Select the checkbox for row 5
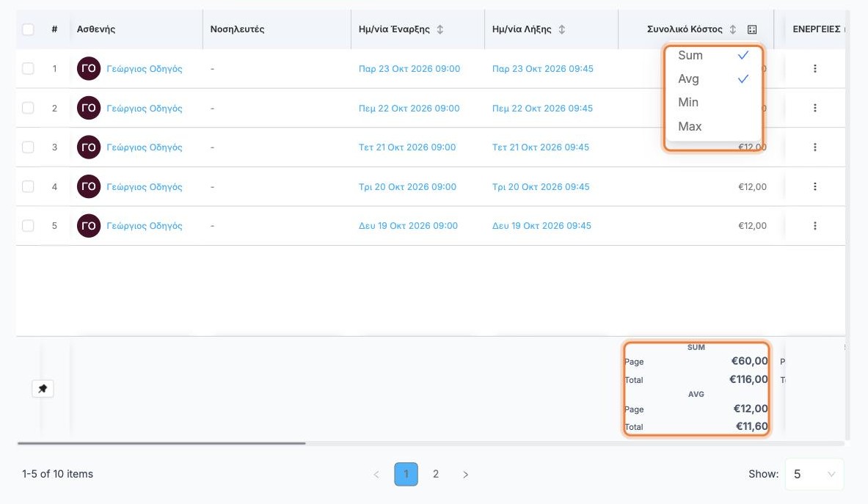868x504 pixels. (28, 226)
